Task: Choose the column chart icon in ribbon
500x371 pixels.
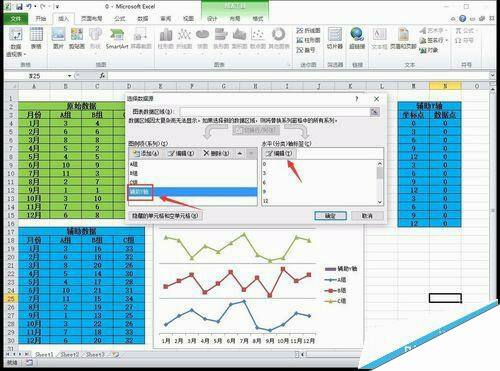Action: 166,38
